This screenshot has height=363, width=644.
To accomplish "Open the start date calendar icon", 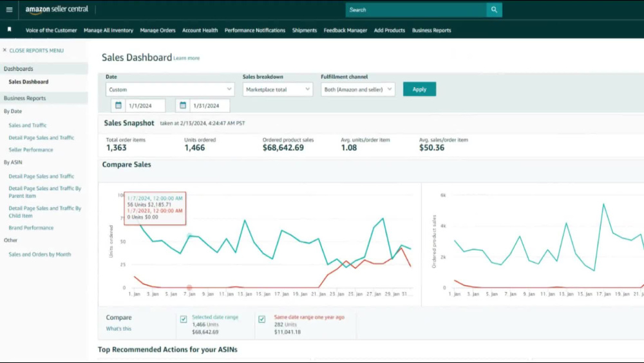I will coord(118,106).
